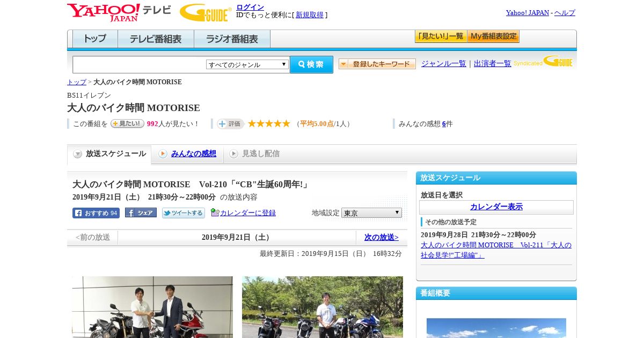Click the G-GUIDE logo in header
Screen dimensions: 644x338
point(206,12)
